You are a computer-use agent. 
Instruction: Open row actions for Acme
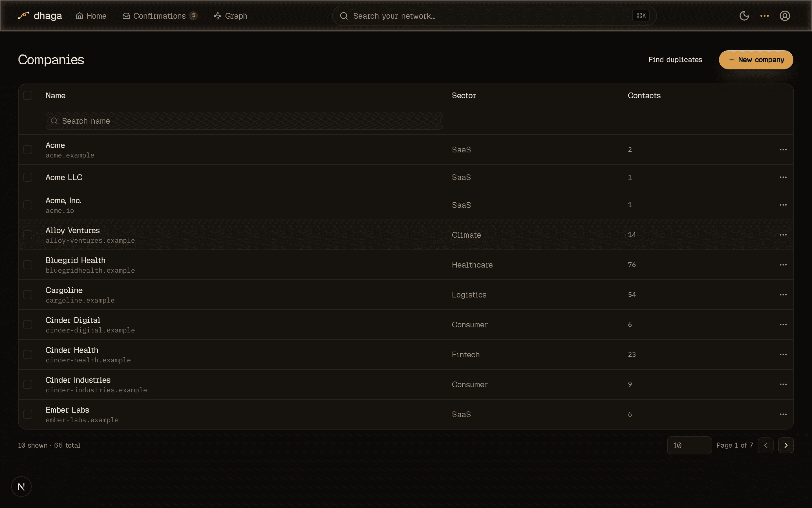pos(783,150)
